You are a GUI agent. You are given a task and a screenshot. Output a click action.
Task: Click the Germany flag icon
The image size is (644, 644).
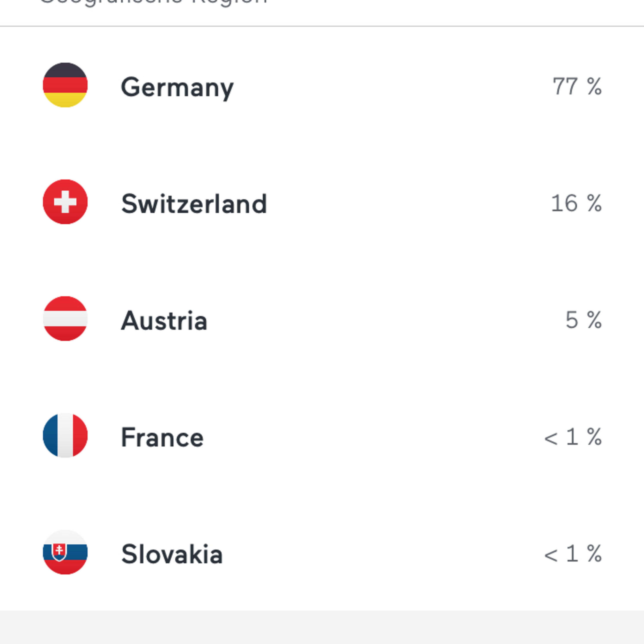(65, 85)
